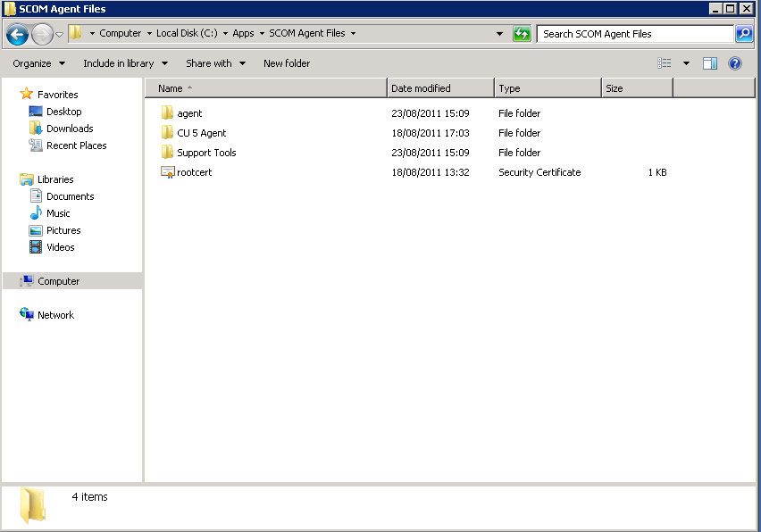Click the SCOM Agent Files breadcrumb segment
The height and width of the screenshot is (532, 761).
click(306, 33)
